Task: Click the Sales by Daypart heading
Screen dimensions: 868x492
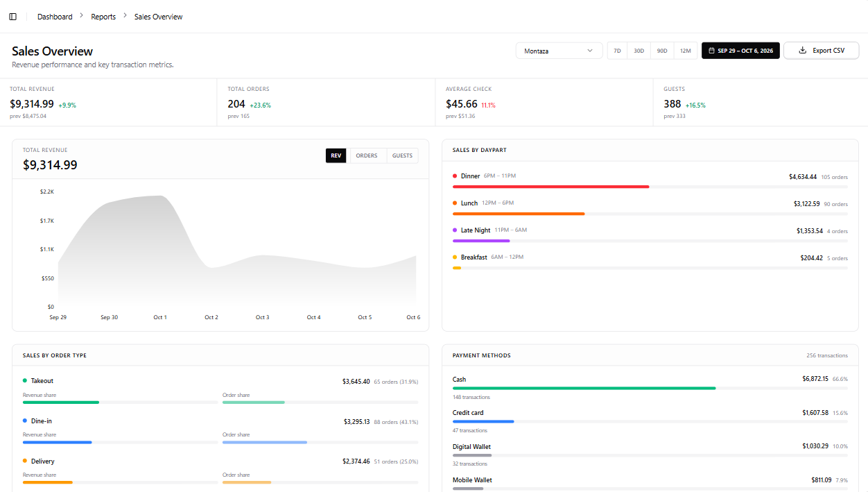Action: click(480, 150)
